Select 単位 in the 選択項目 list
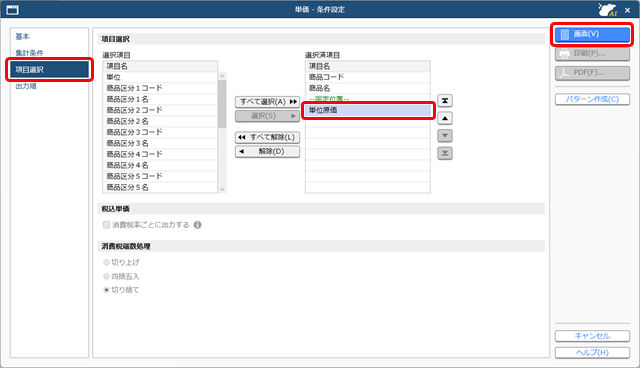The height and width of the screenshot is (368, 640). [x=160, y=77]
